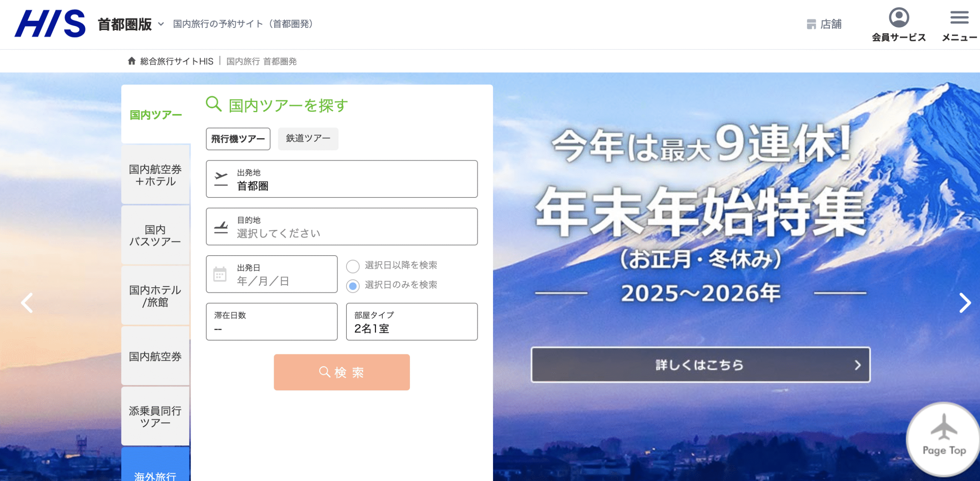Image resolution: width=980 pixels, height=481 pixels.
Task: Show the previous banner slide arrow
Action: point(27,303)
